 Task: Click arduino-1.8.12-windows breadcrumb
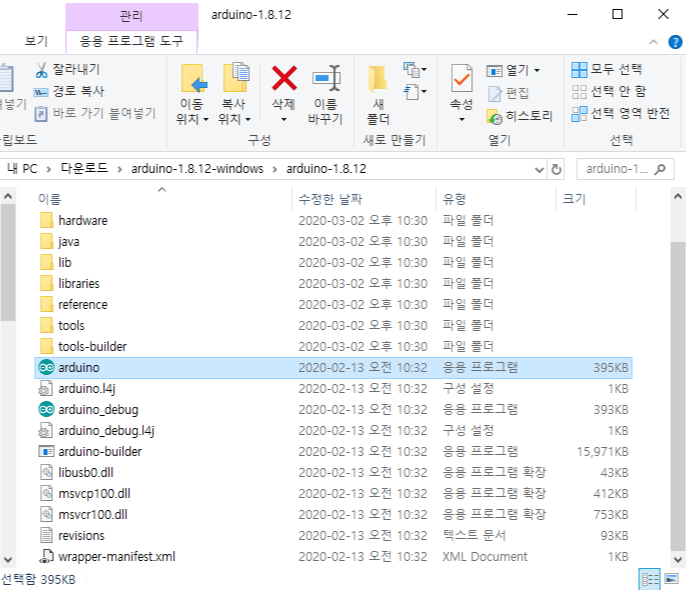[x=197, y=169]
